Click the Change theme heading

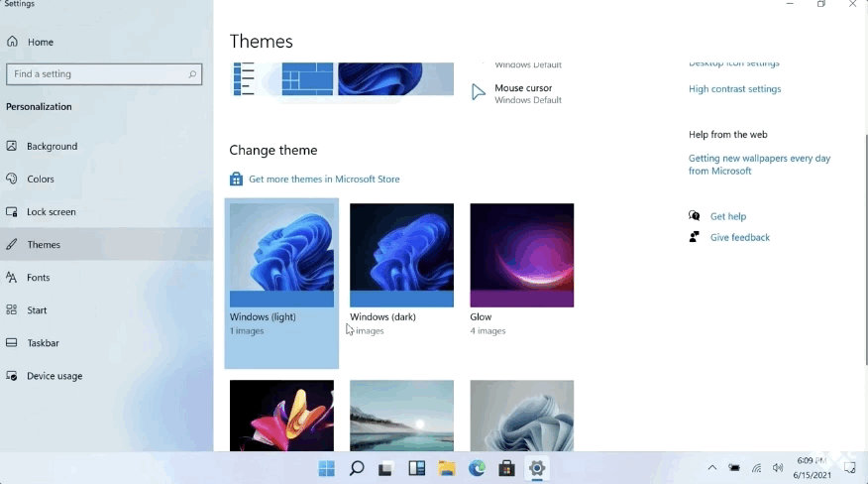(273, 150)
